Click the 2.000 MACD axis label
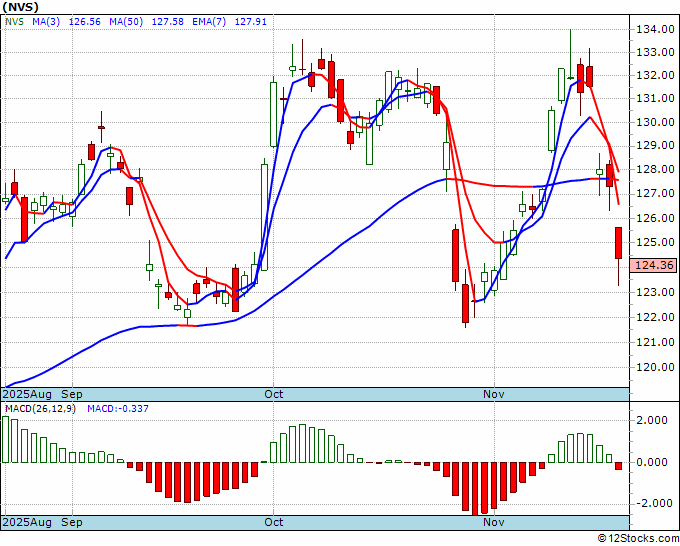 tap(652, 420)
